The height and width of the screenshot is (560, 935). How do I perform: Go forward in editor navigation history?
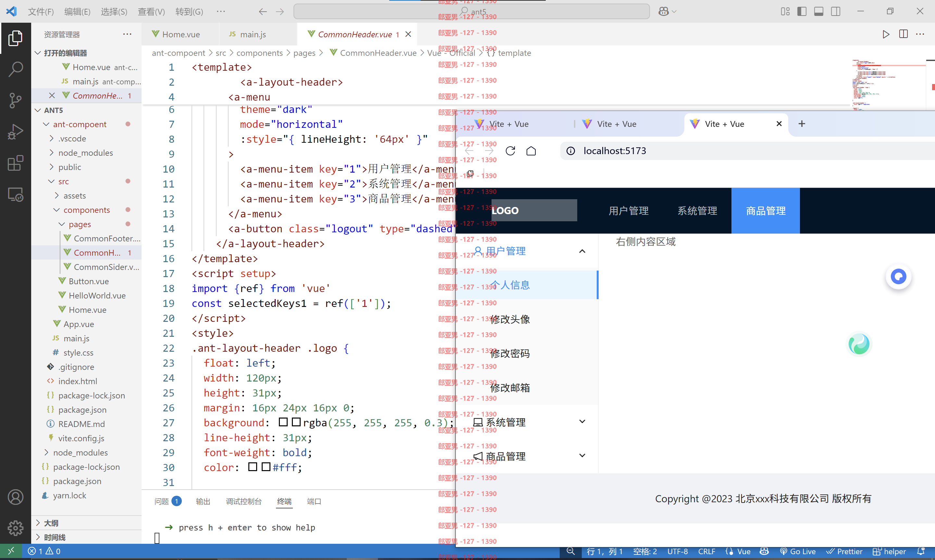click(280, 12)
